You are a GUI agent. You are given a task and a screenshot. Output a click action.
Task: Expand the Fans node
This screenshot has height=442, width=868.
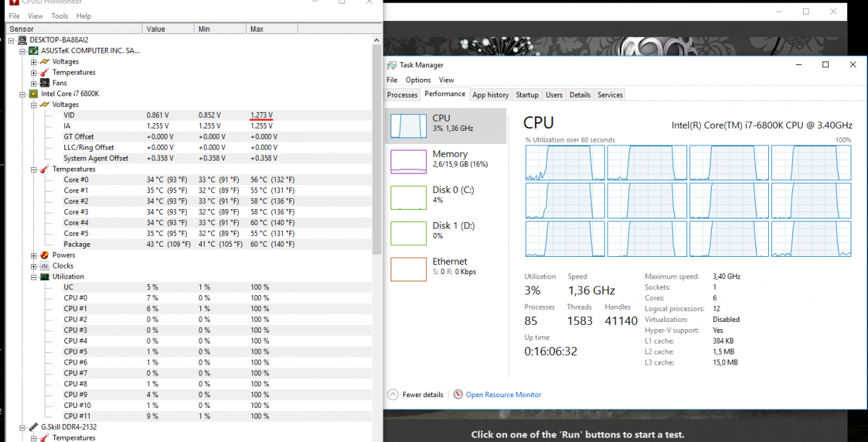34,83
